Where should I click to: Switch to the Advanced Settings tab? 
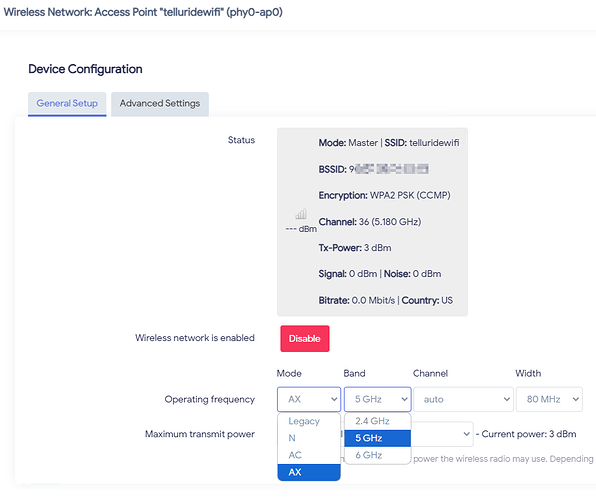160,103
